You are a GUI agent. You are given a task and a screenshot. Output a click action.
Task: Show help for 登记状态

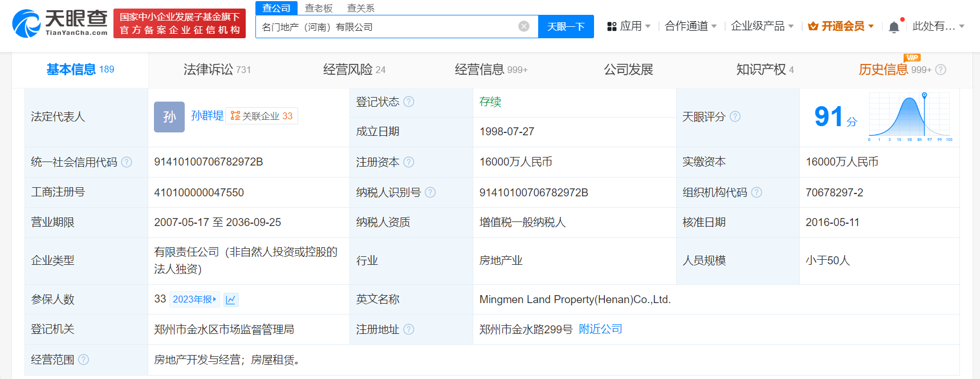pyautogui.click(x=409, y=102)
